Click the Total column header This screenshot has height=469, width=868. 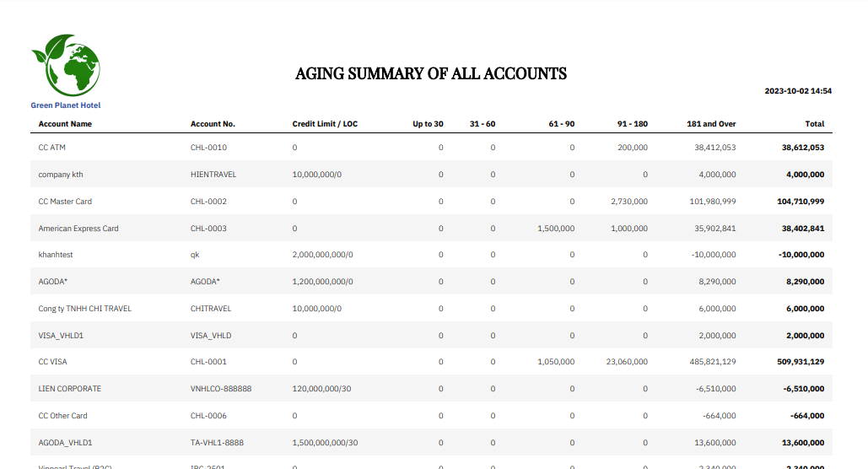click(814, 124)
